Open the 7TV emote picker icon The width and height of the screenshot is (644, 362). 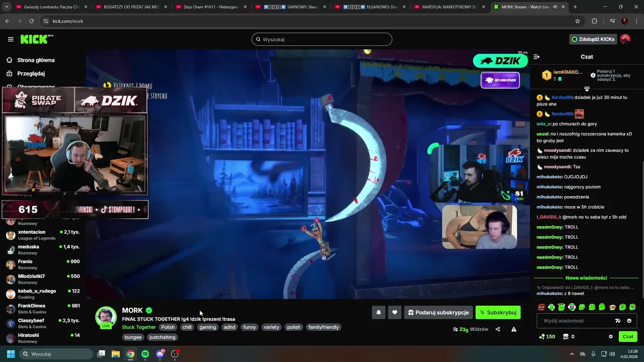618,321
